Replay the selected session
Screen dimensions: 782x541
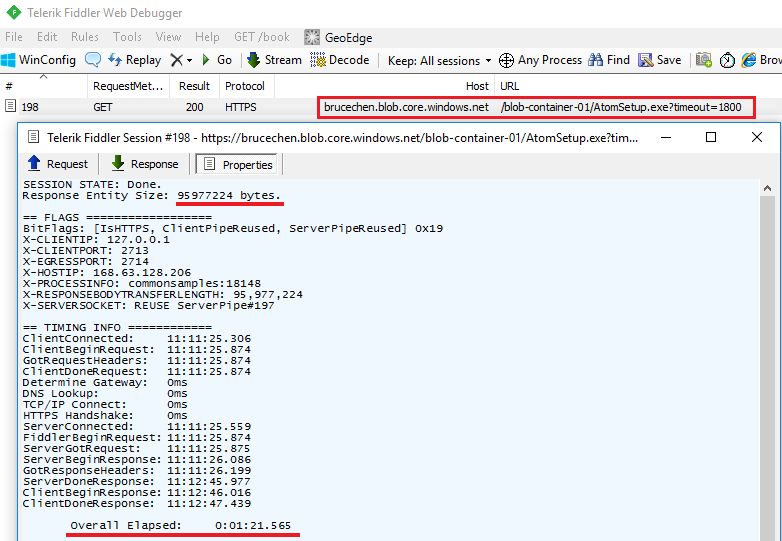[135, 60]
